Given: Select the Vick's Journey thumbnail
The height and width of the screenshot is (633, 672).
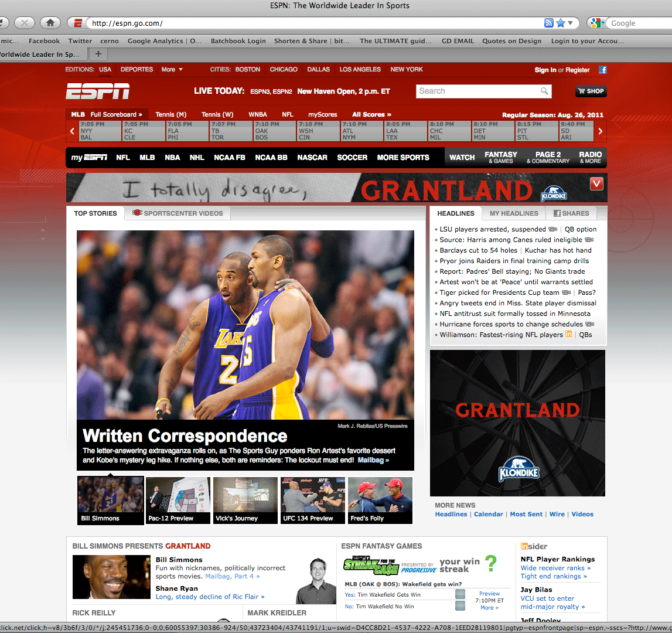Looking at the screenshot, I should point(245,500).
